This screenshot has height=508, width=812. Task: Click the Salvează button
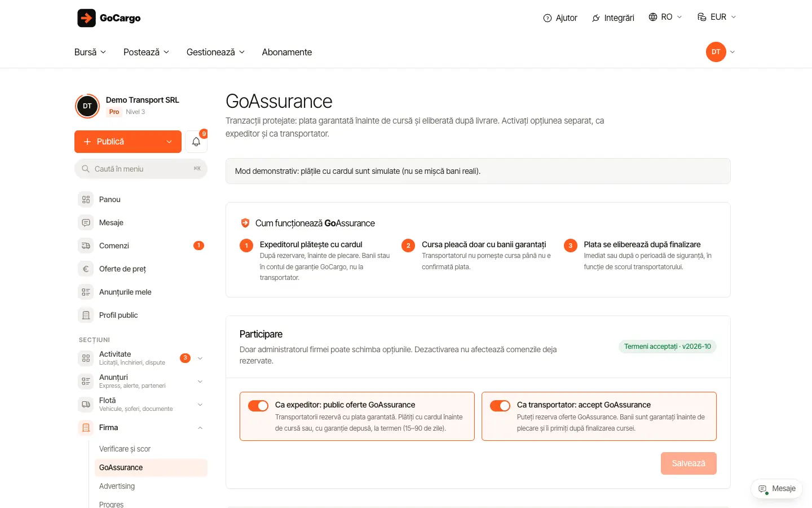689,463
